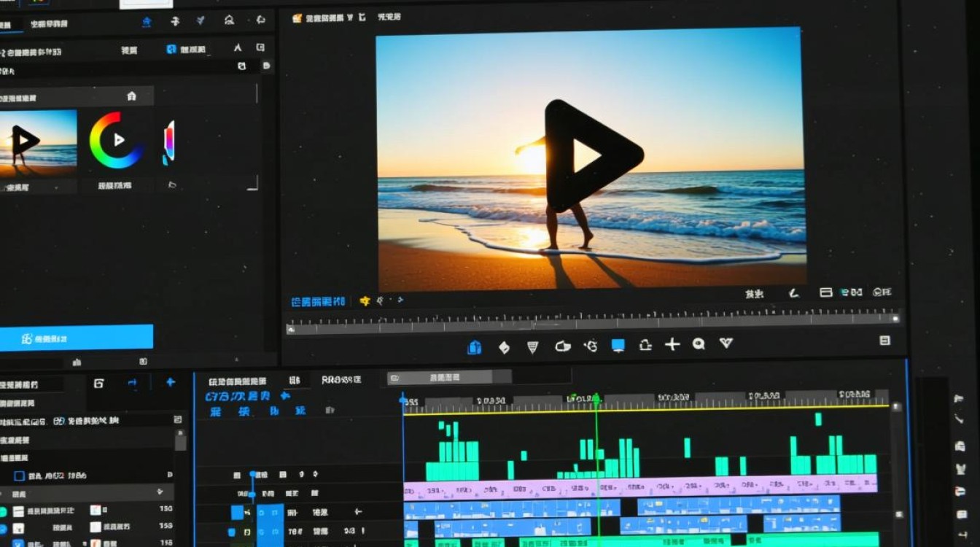
Task: Click the small panel icon at the tool row's right end
Action: click(x=884, y=340)
